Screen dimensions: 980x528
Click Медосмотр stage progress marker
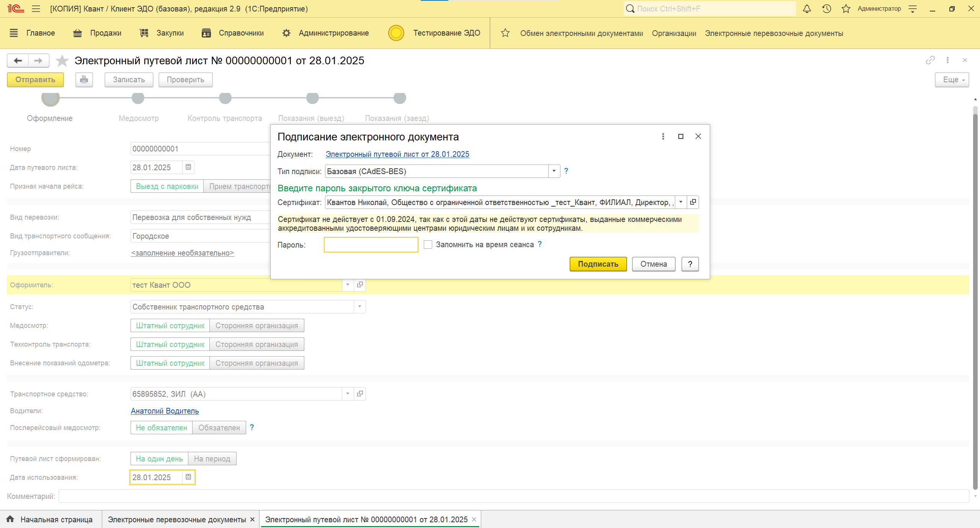[x=138, y=98]
